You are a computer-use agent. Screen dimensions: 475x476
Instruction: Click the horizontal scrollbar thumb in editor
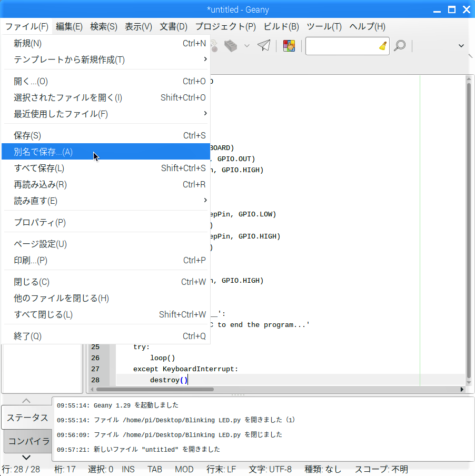[155, 389]
